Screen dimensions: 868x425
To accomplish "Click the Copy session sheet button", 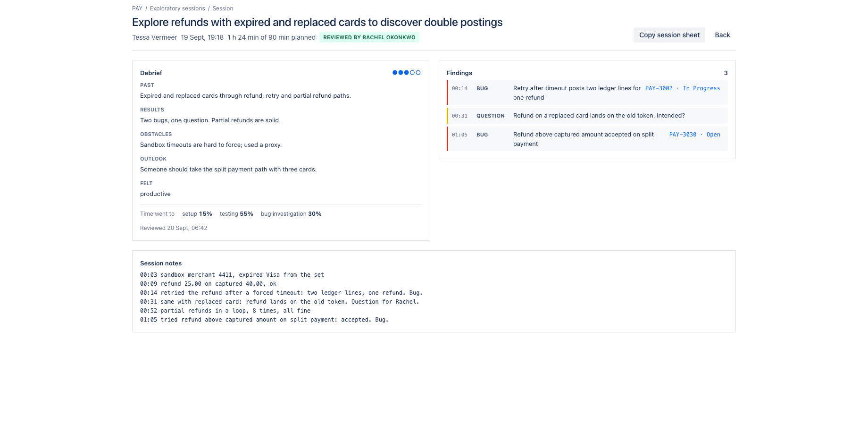I will (x=669, y=35).
